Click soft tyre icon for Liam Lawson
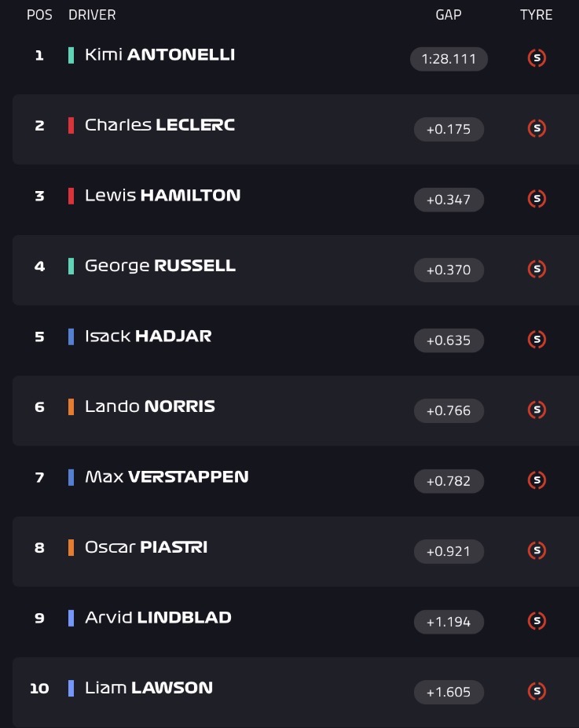The width and height of the screenshot is (579, 728). 537,691
